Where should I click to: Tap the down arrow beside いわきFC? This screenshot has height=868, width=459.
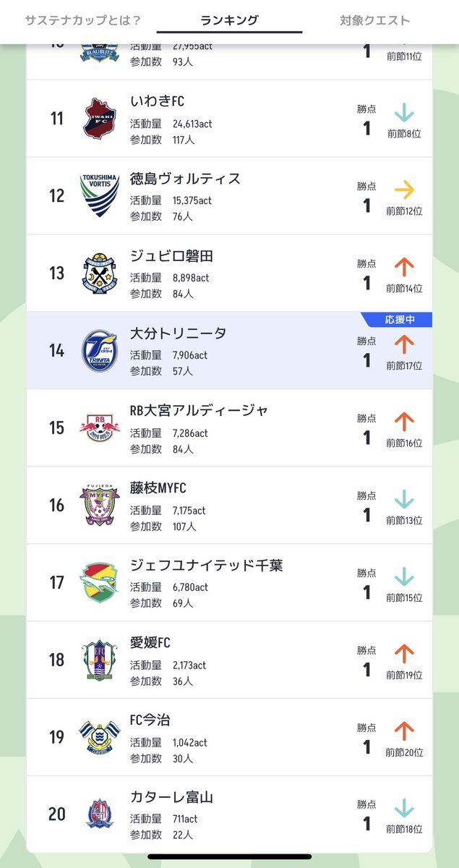[x=404, y=113]
